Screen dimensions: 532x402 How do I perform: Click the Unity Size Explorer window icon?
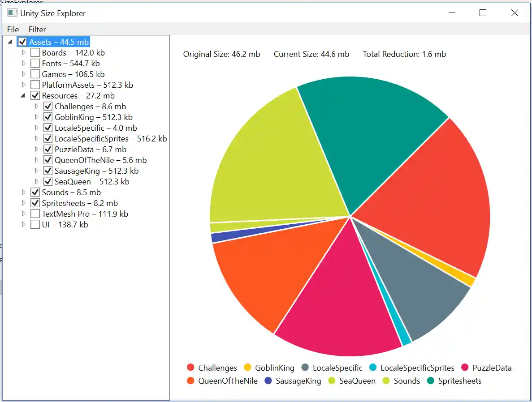(x=12, y=13)
